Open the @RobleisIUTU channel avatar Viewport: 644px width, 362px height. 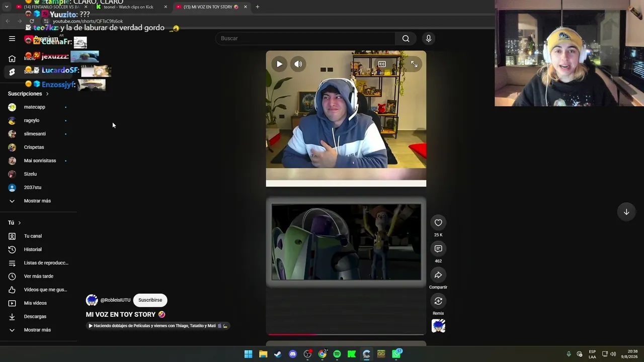coord(92,300)
